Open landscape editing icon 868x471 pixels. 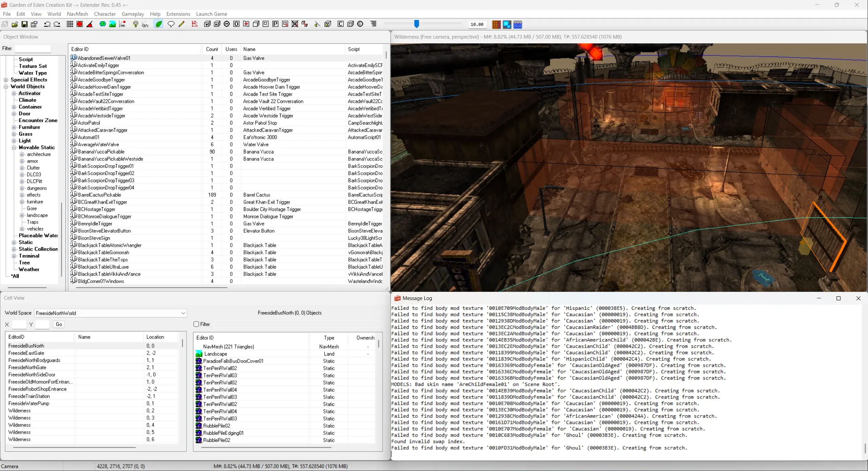click(x=112, y=24)
